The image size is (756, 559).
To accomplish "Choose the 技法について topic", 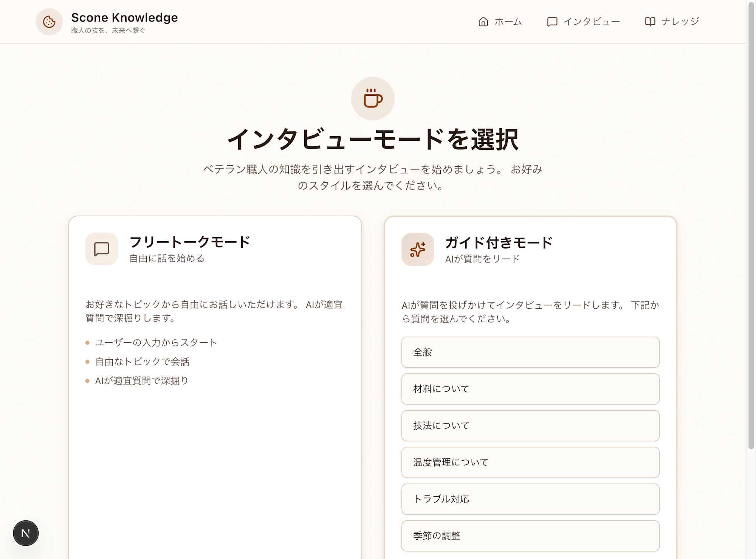I will [530, 425].
